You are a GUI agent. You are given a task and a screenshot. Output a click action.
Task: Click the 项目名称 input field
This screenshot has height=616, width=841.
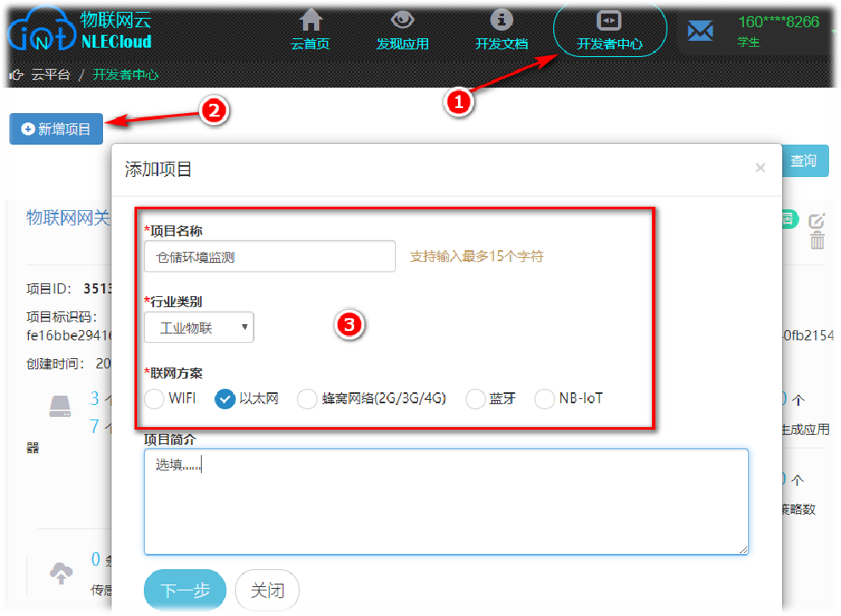pyautogui.click(x=270, y=257)
